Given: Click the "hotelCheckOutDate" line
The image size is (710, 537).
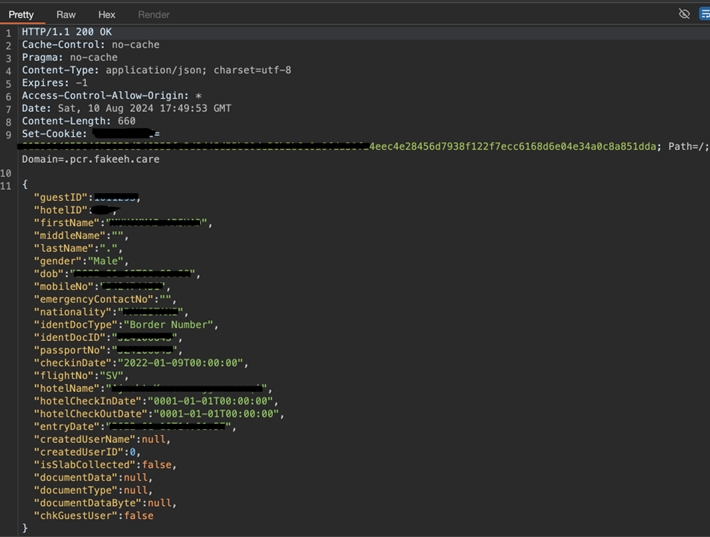Looking at the screenshot, I should coord(159,413).
